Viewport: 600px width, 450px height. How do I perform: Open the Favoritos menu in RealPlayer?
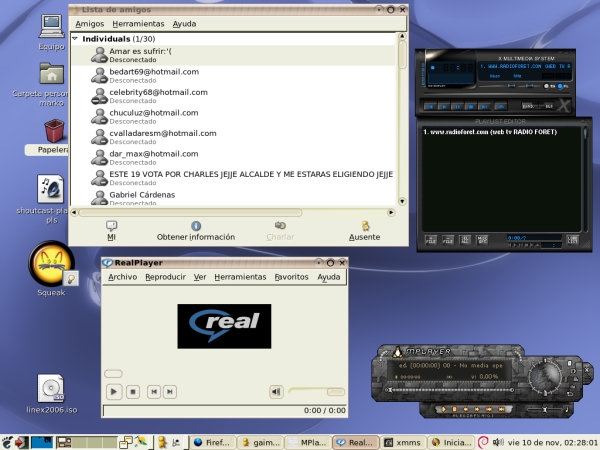(x=291, y=277)
